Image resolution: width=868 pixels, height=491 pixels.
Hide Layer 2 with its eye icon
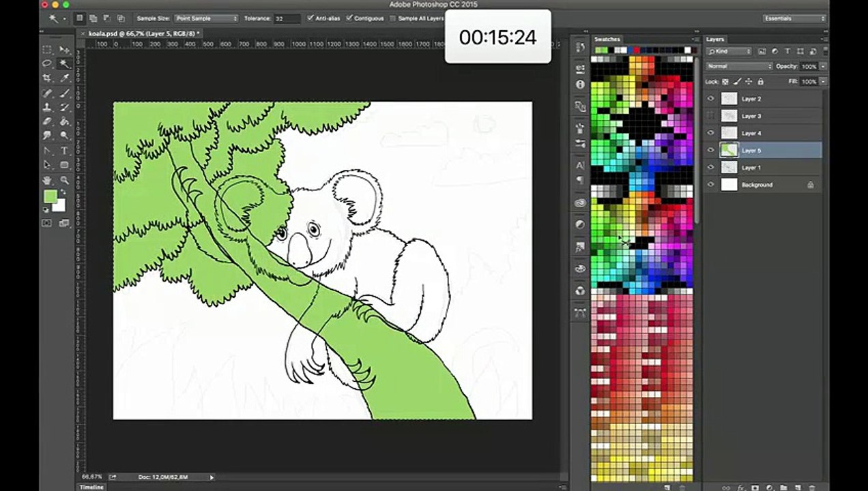pyautogui.click(x=711, y=99)
